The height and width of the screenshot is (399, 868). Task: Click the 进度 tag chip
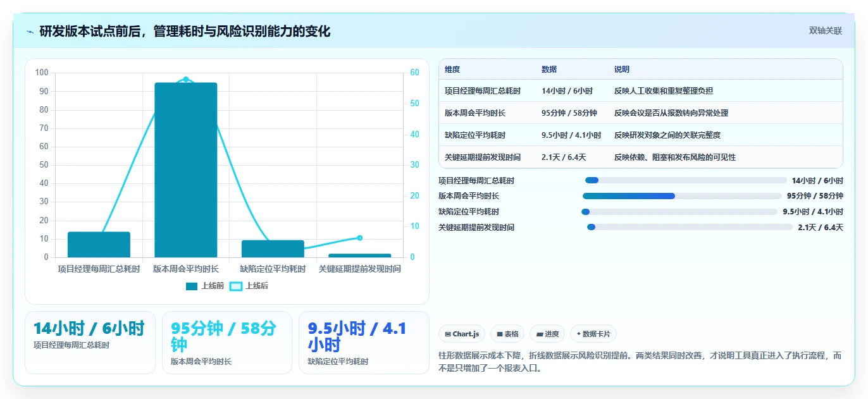(x=547, y=334)
